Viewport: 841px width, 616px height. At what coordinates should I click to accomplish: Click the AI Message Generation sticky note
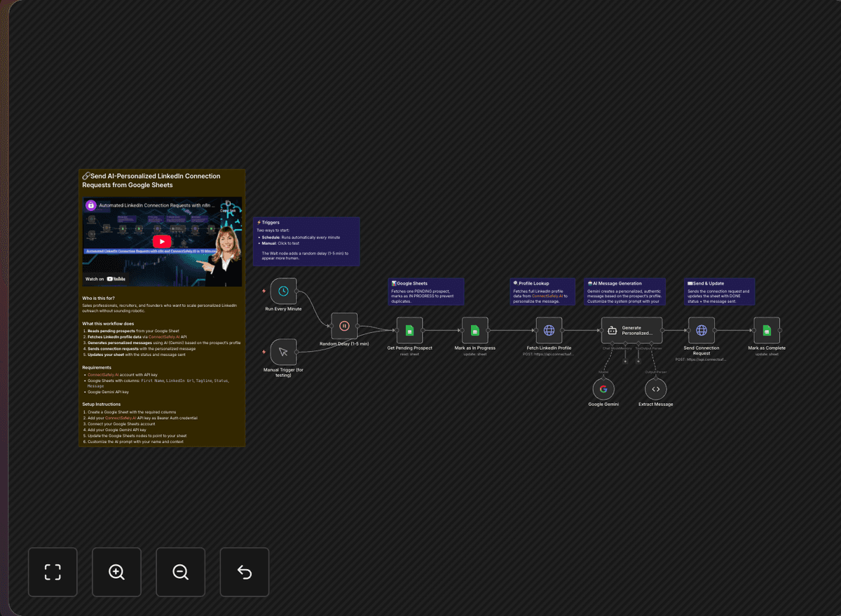point(624,292)
